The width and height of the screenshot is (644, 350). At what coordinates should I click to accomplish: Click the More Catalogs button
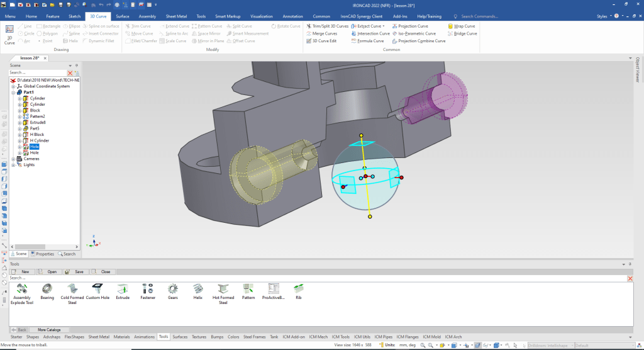point(50,329)
